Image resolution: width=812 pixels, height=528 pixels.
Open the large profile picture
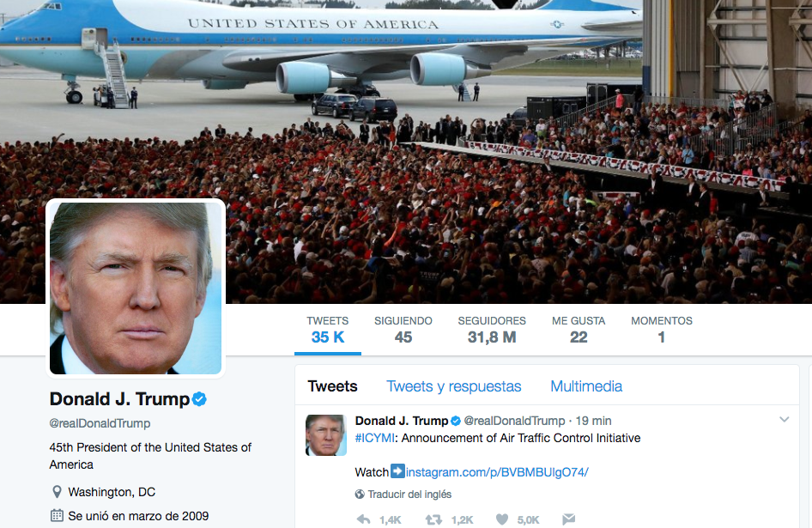click(136, 288)
